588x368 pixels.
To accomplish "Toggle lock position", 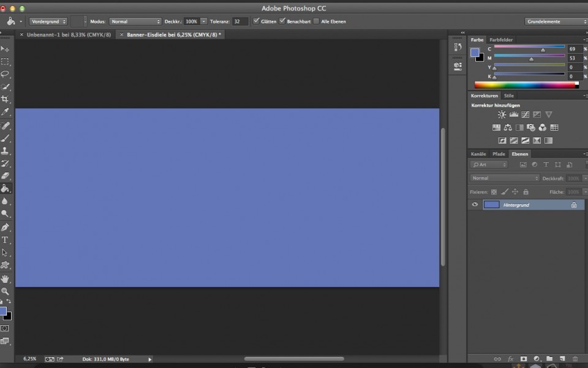I will coord(515,192).
